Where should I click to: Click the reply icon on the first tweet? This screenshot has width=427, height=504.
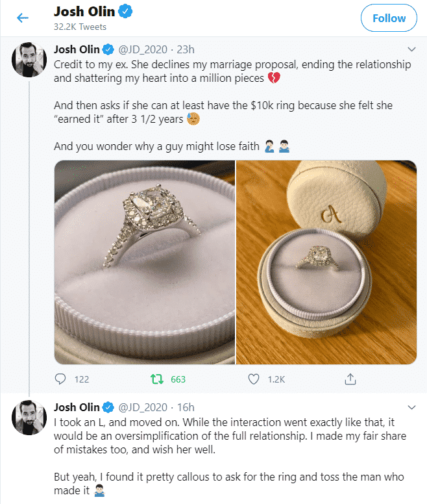(61, 379)
